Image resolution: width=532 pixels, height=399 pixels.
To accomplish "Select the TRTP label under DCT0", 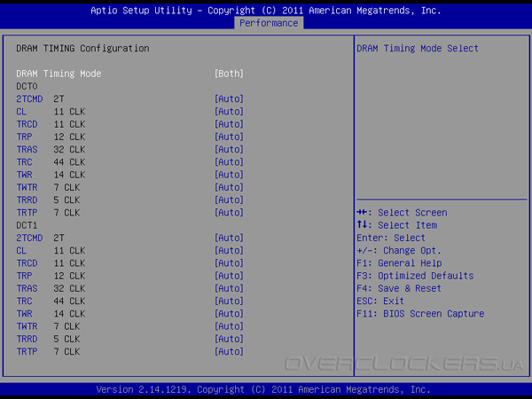I will click(x=27, y=213).
